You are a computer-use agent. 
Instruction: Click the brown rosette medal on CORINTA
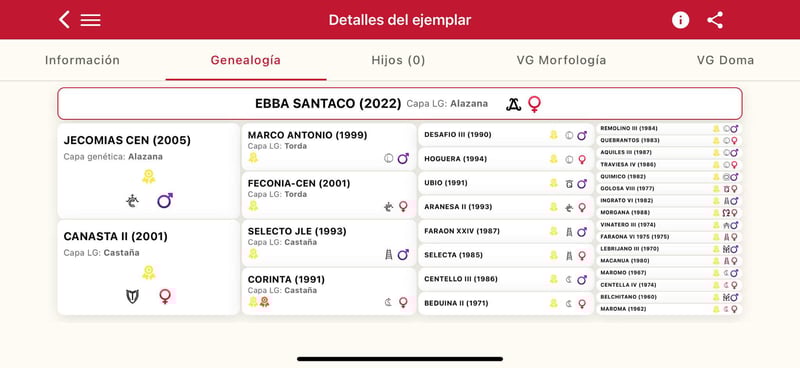tap(264, 302)
